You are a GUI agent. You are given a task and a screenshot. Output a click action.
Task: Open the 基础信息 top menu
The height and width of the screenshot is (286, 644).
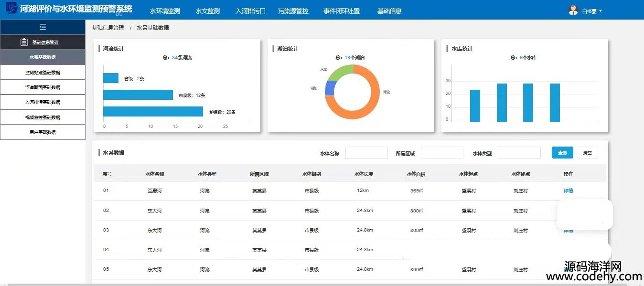(x=389, y=11)
